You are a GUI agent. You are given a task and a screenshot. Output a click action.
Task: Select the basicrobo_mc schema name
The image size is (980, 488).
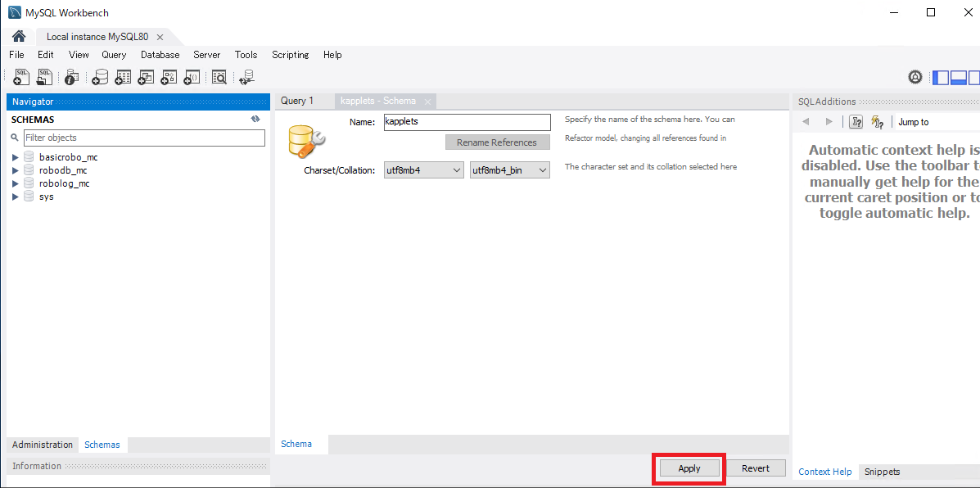(68, 157)
